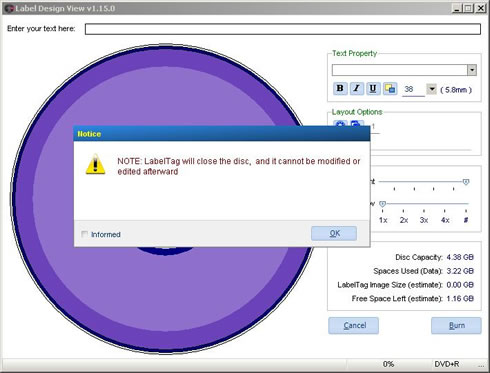Select the 4x label on slider scale
Screen dimensions: 490x373
[x=445, y=220]
